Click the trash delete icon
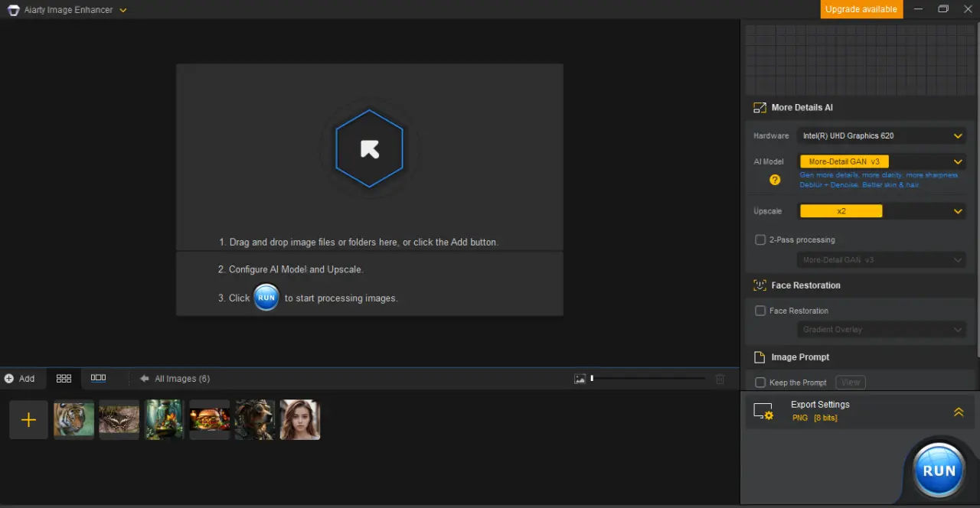Screen dimensions: 980x508 click(720, 379)
